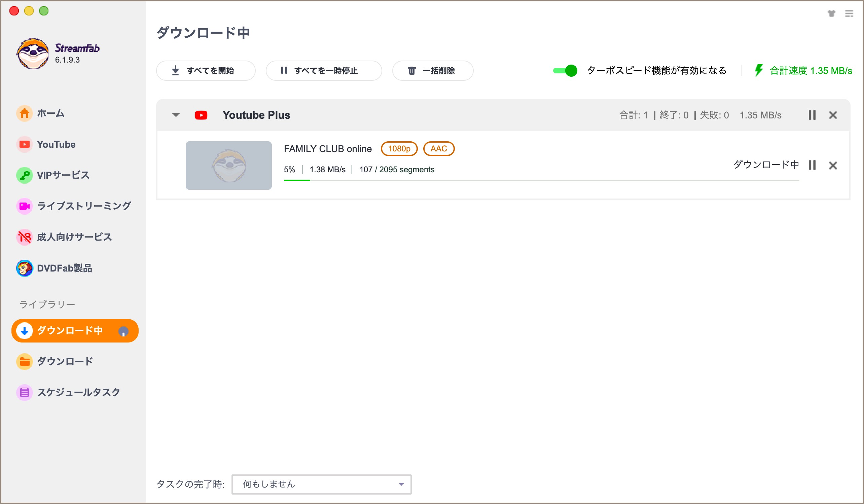Click the 1080p quality badge
The image size is (864, 504).
coord(399,149)
